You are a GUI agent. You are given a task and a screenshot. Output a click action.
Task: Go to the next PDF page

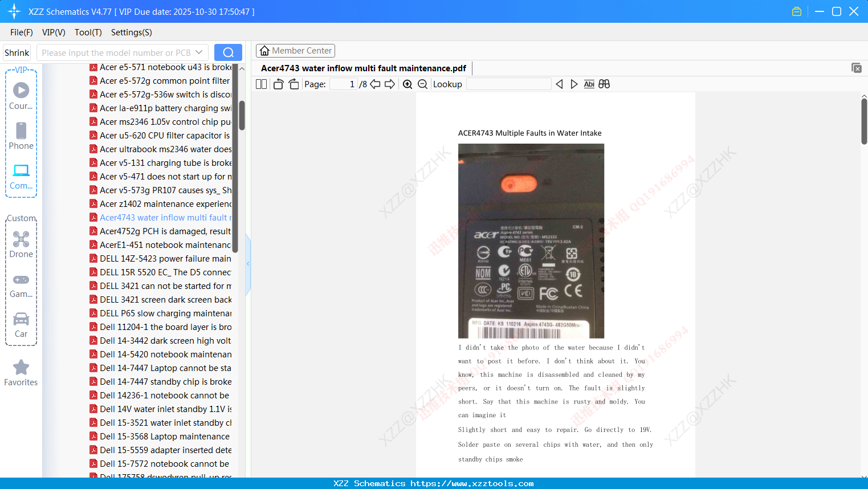pyautogui.click(x=390, y=84)
